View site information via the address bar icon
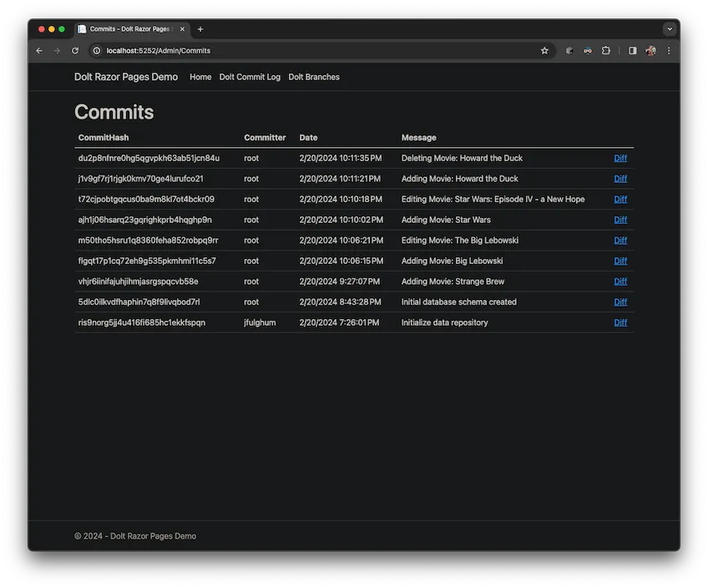 pos(95,50)
